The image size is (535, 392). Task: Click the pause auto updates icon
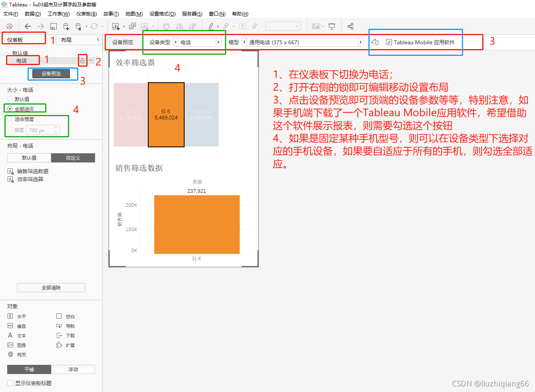[x=79, y=26]
